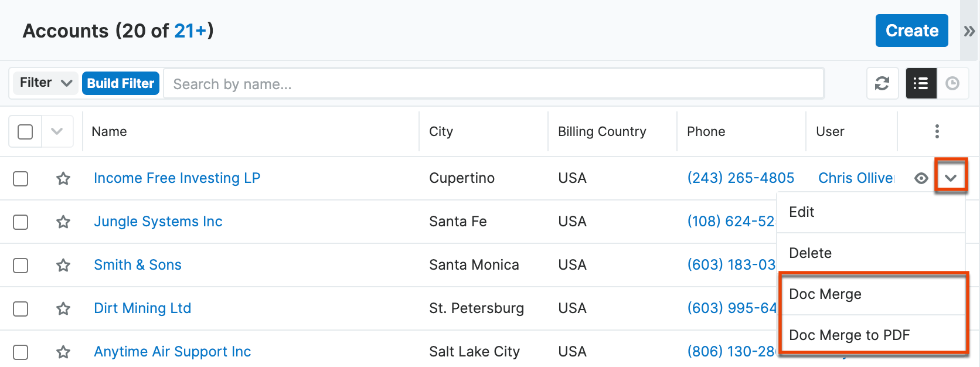Open row actions dropdown for Income Free Investing LP
Image resolution: width=980 pixels, height=367 pixels.
coord(951,176)
